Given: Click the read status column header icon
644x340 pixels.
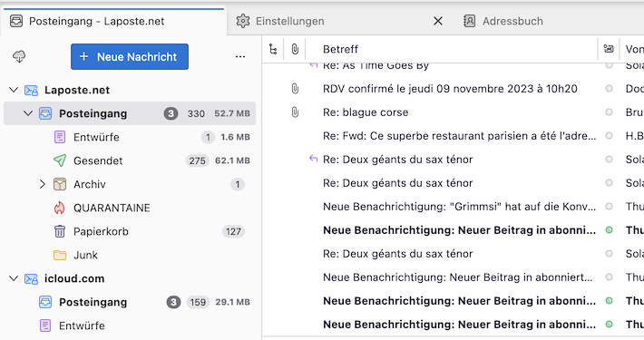Looking at the screenshot, I should point(609,49).
